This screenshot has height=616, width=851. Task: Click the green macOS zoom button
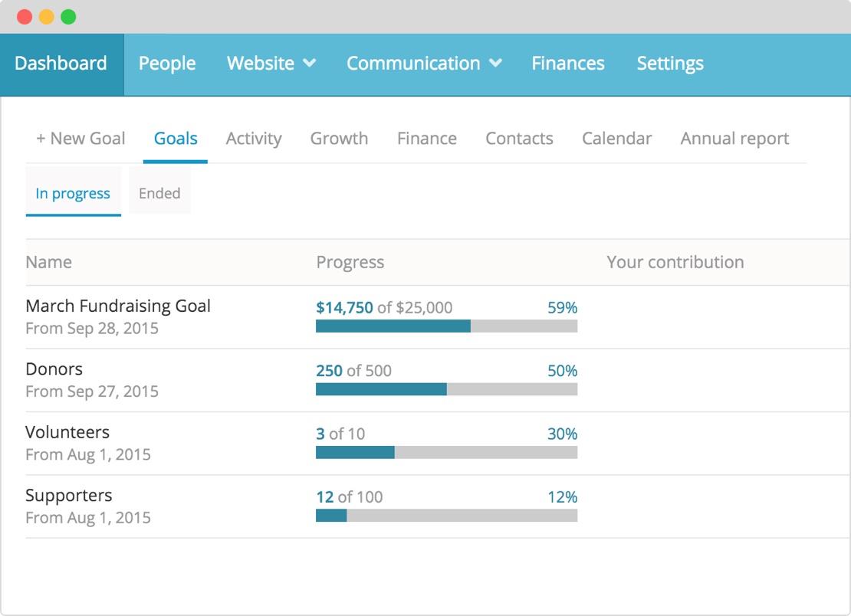[68, 17]
